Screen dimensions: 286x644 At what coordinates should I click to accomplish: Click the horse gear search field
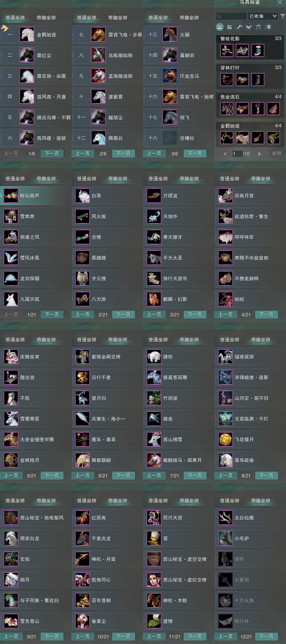(x=231, y=16)
